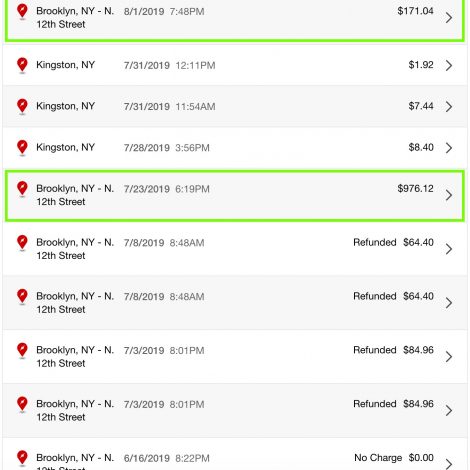Click the pin icon for 6/16/2019 session

point(22,458)
